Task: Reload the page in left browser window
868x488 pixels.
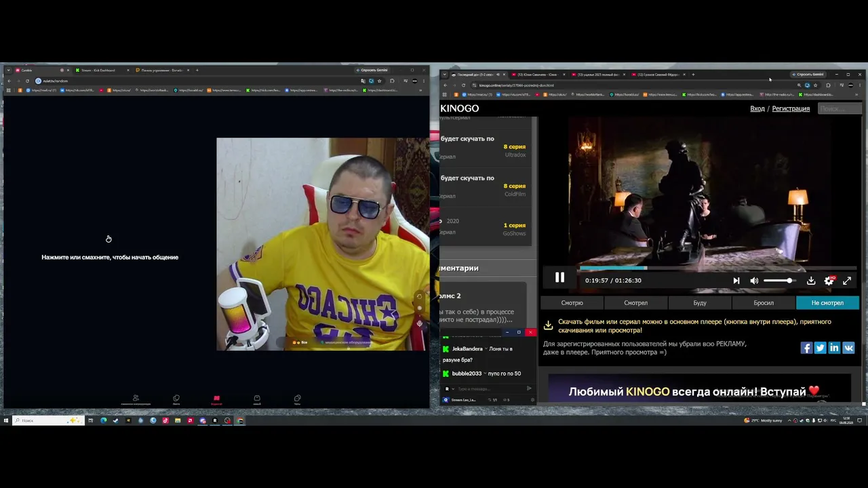Action: 27,81
